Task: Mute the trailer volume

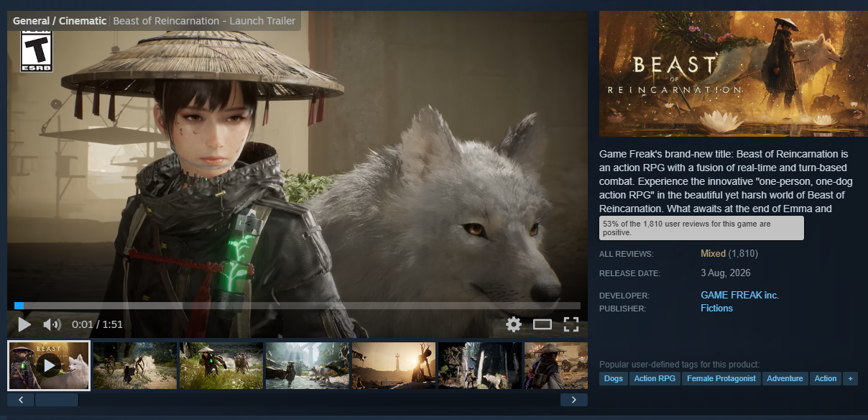Action: coord(52,324)
